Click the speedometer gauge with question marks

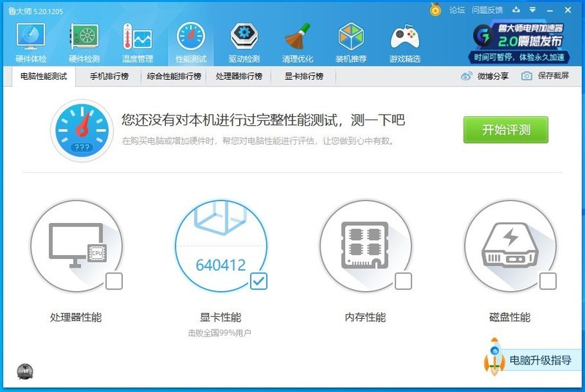(x=82, y=130)
